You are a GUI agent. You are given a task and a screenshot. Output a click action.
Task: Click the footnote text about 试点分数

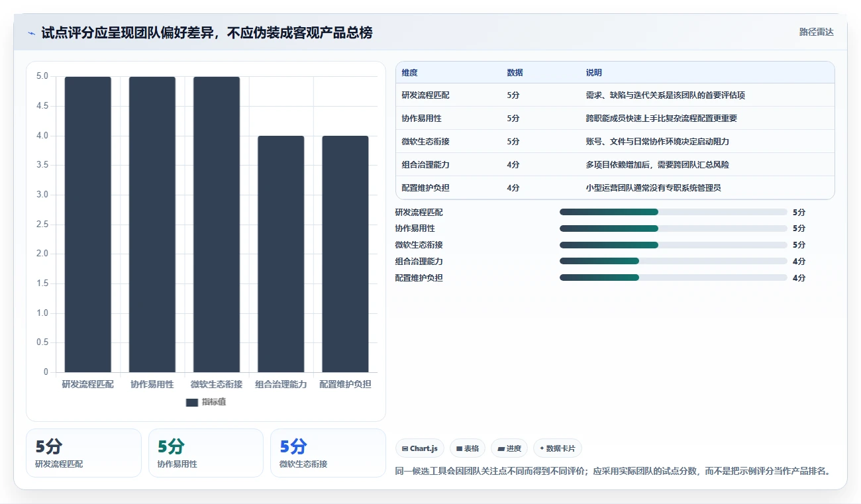click(x=613, y=472)
